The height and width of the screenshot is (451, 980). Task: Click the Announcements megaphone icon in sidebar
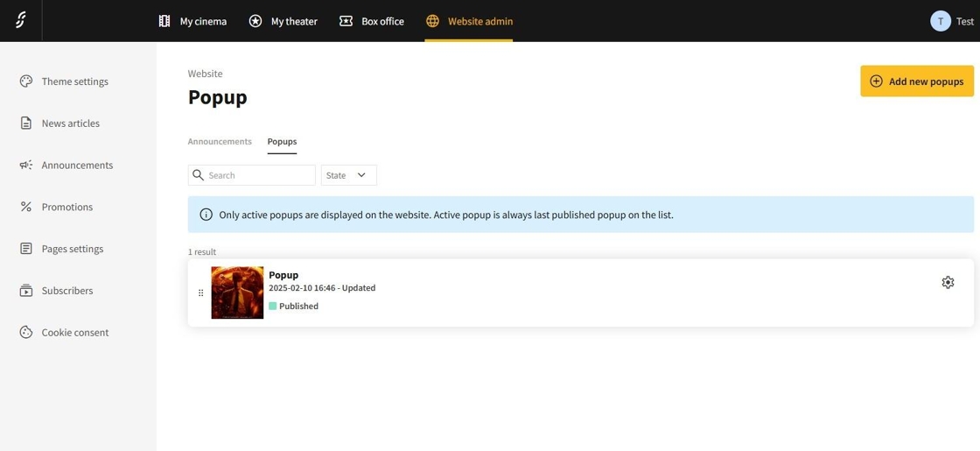[26, 165]
